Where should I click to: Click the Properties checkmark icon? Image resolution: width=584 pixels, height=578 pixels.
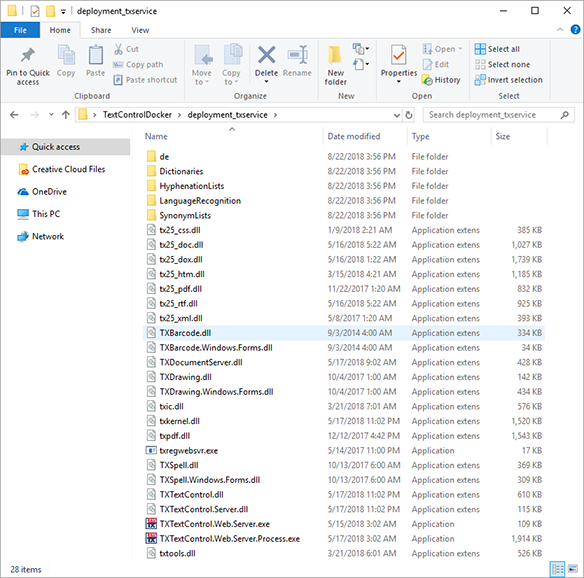[398, 55]
